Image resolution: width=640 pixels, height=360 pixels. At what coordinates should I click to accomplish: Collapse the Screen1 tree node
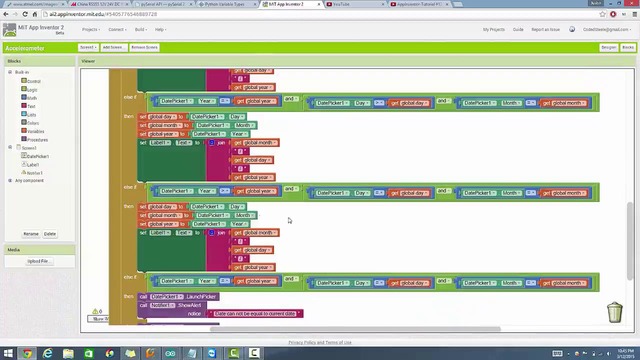[x=10, y=147]
